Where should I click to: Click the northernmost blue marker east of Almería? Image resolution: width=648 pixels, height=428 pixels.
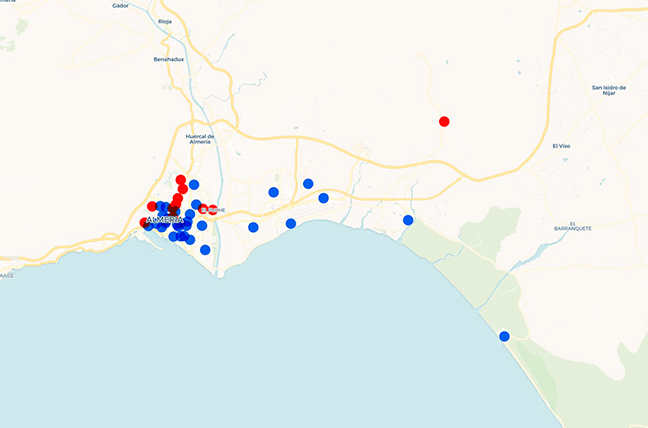[x=308, y=183]
